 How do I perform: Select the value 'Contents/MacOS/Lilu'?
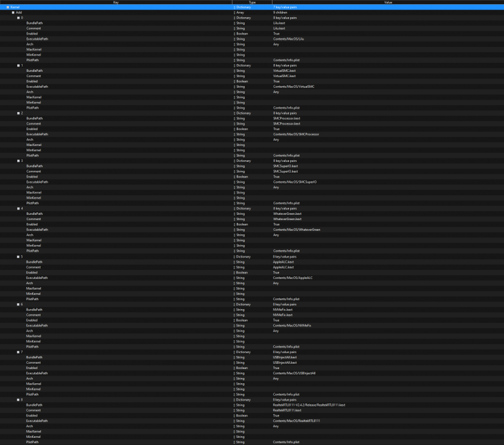[x=289, y=39]
